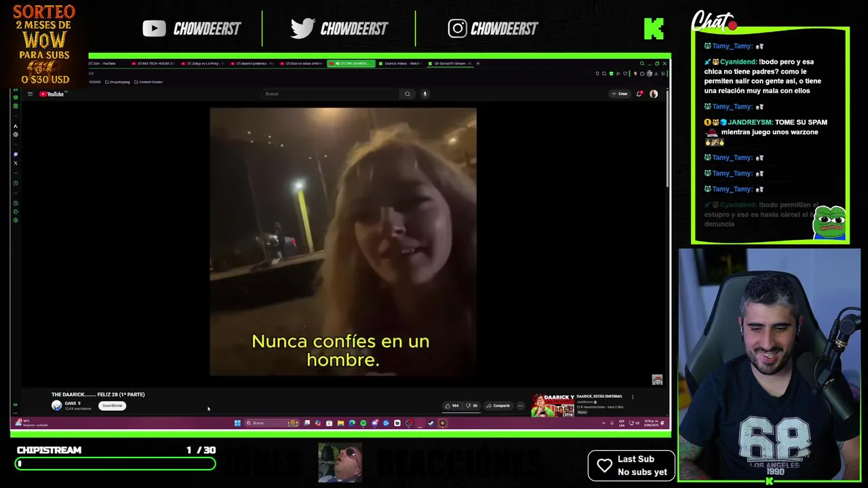Show hidden system tray icons chevron

pyautogui.click(x=604, y=424)
